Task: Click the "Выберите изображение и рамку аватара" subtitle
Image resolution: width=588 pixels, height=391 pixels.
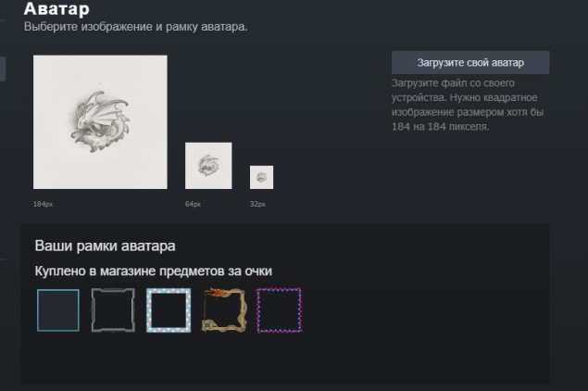Action: coord(136,27)
